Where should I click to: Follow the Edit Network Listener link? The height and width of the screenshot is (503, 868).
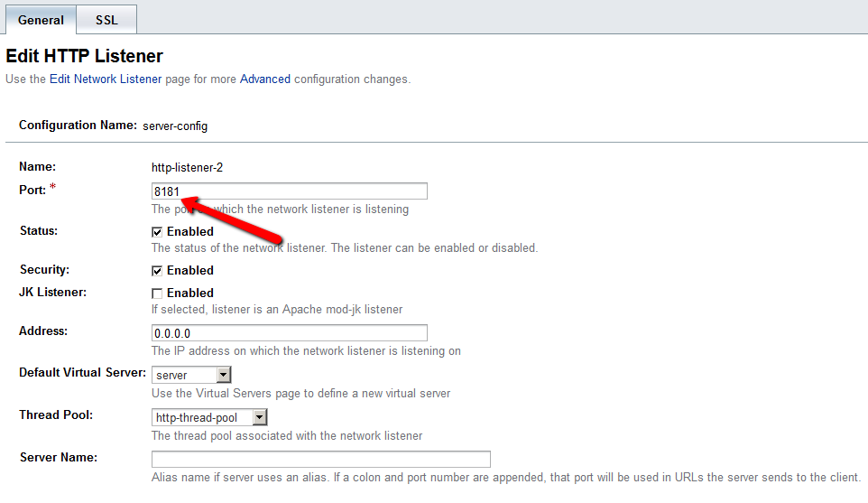pos(106,79)
